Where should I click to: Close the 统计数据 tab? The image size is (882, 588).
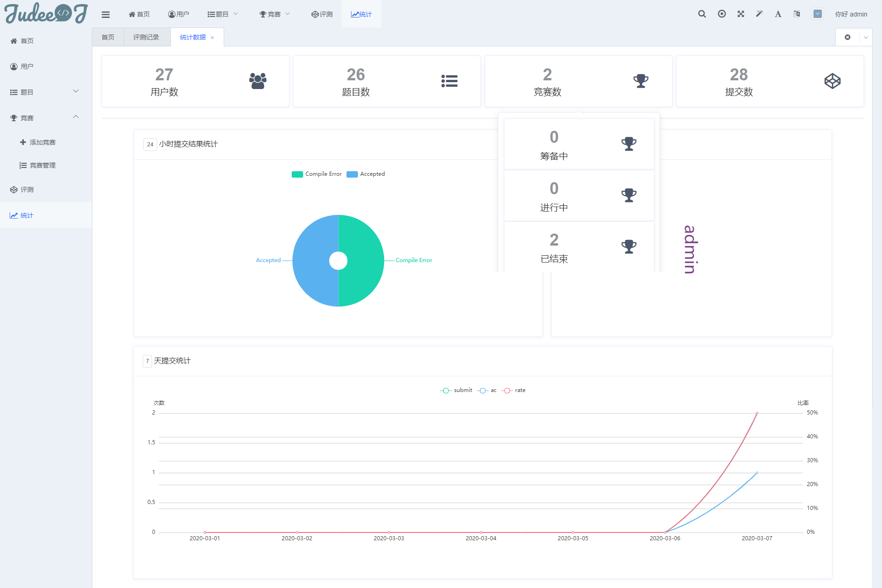(212, 38)
